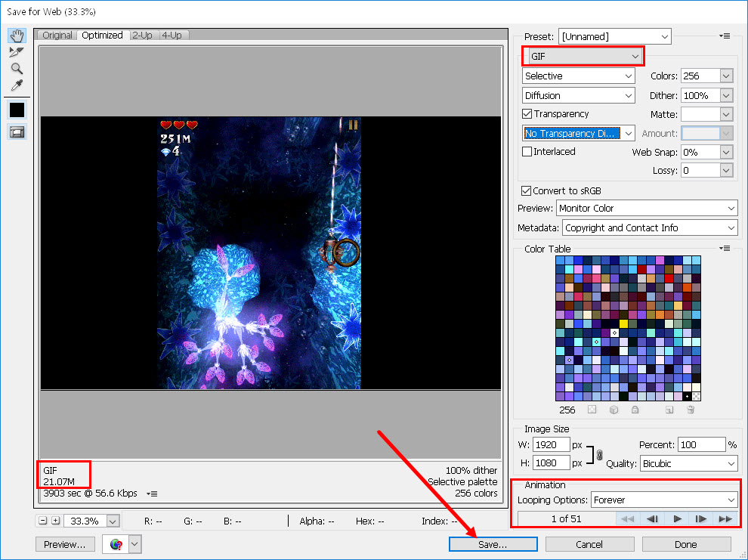Screen dimensions: 748x560
Task: Open the Optimize panel menu icon
Action: (x=725, y=36)
